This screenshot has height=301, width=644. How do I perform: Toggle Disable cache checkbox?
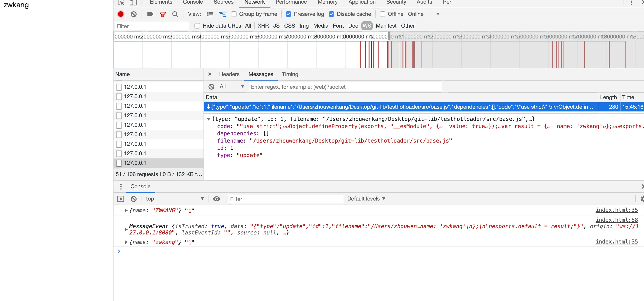coord(331,14)
